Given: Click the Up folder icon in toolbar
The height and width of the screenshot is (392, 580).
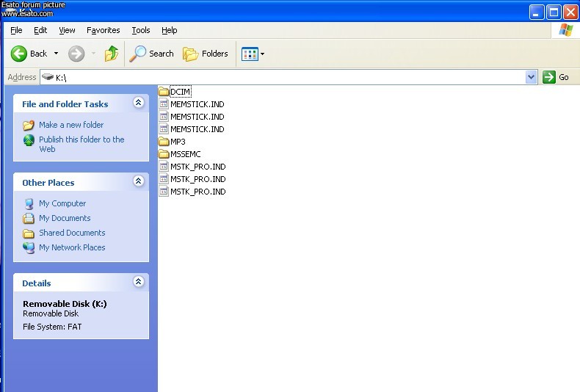Looking at the screenshot, I should pyautogui.click(x=112, y=54).
